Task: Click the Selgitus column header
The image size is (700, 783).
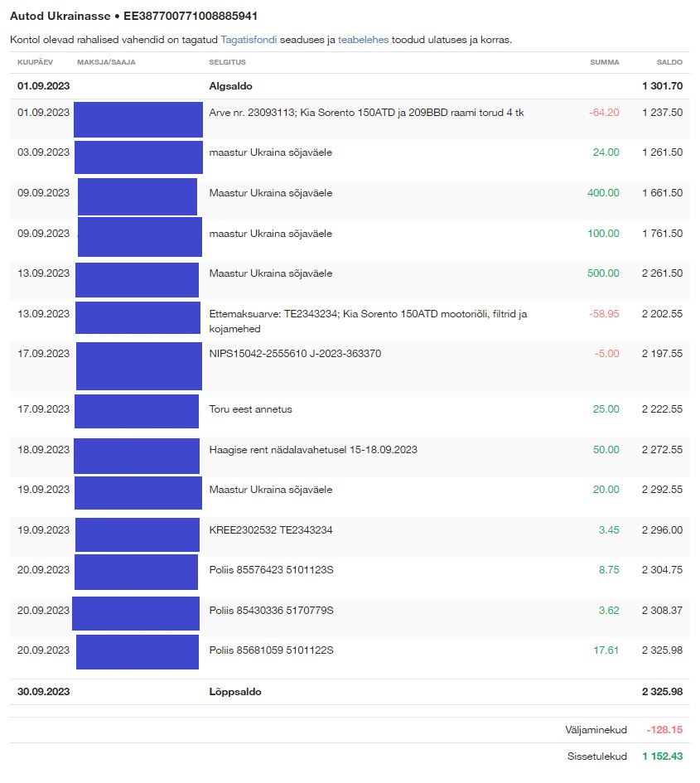Action: 227,62
